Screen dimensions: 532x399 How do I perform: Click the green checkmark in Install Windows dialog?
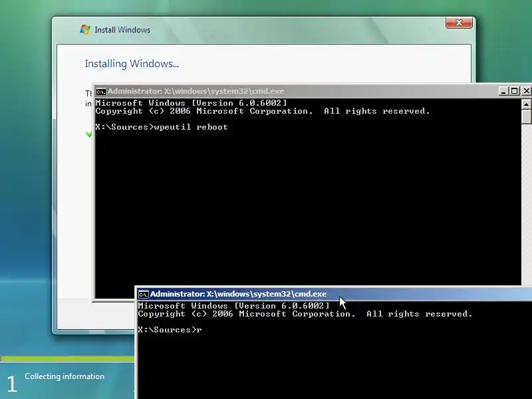pos(89,134)
